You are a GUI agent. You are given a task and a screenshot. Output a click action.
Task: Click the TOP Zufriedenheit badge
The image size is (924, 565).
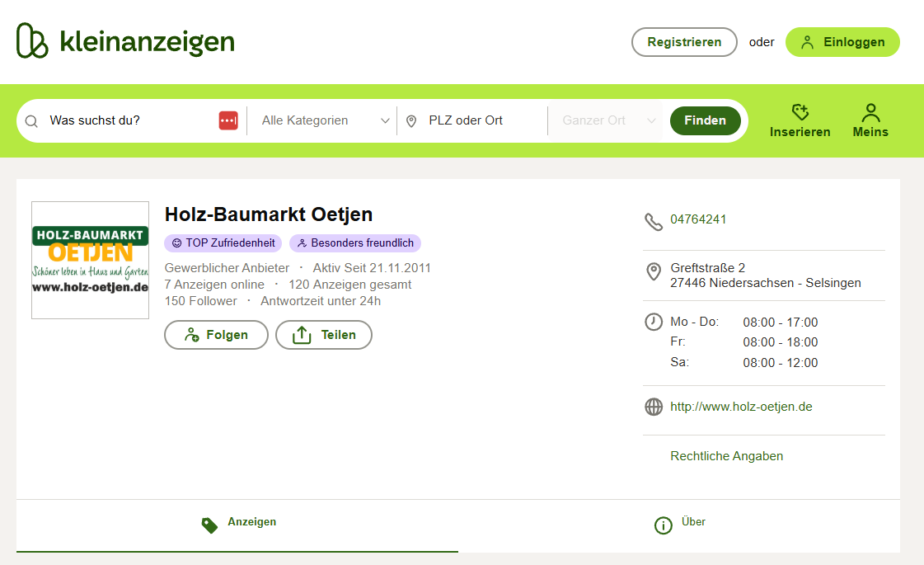(x=223, y=242)
